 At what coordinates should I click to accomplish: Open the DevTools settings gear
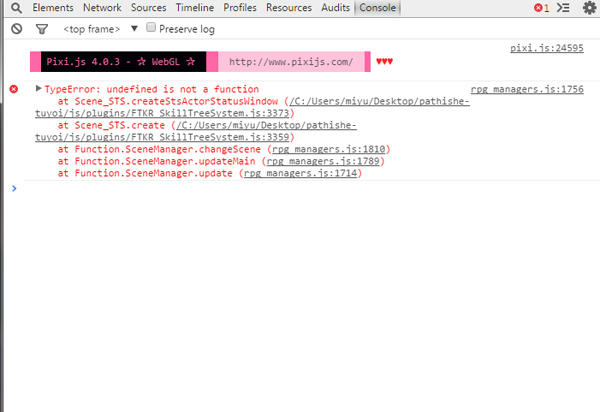589,8
